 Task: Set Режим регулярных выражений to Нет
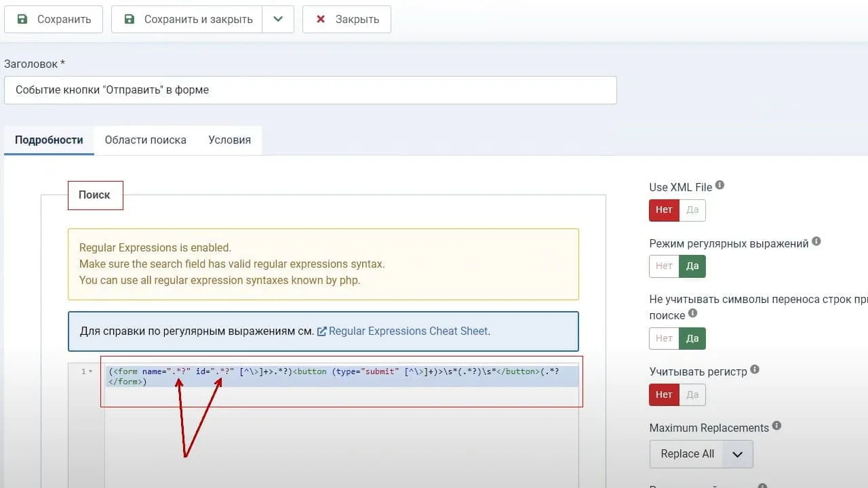click(x=664, y=266)
